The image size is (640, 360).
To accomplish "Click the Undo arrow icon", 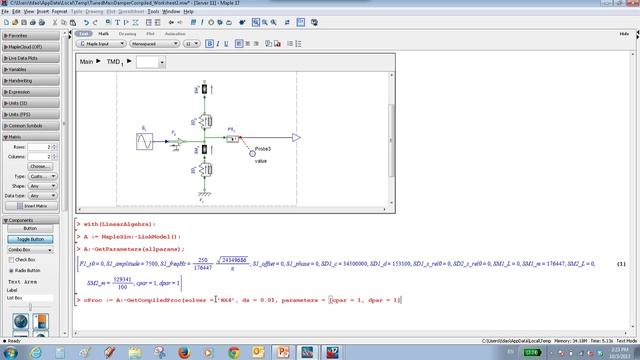I will click(86, 22).
